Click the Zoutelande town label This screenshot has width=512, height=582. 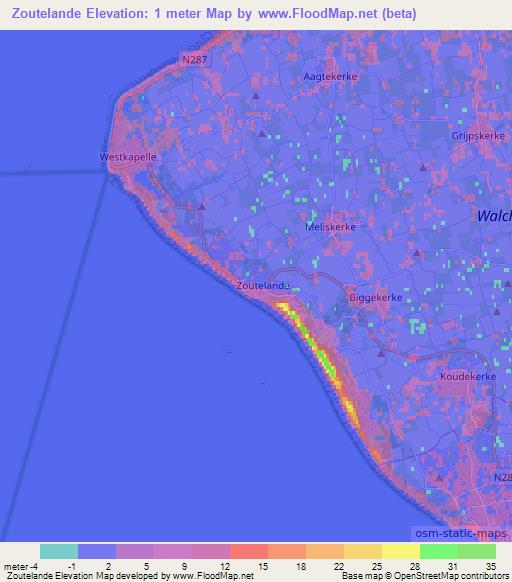pos(263,285)
